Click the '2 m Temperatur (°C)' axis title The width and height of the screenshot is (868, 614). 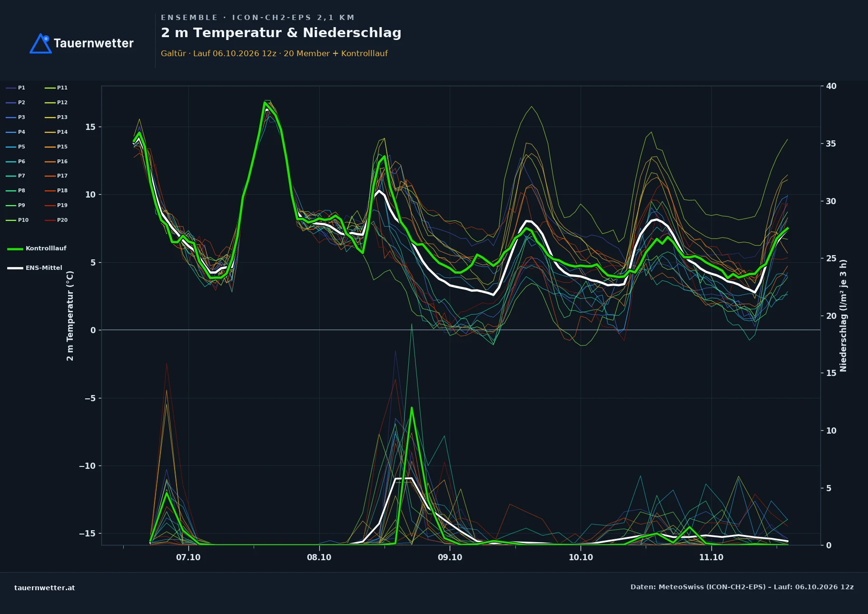70,316
